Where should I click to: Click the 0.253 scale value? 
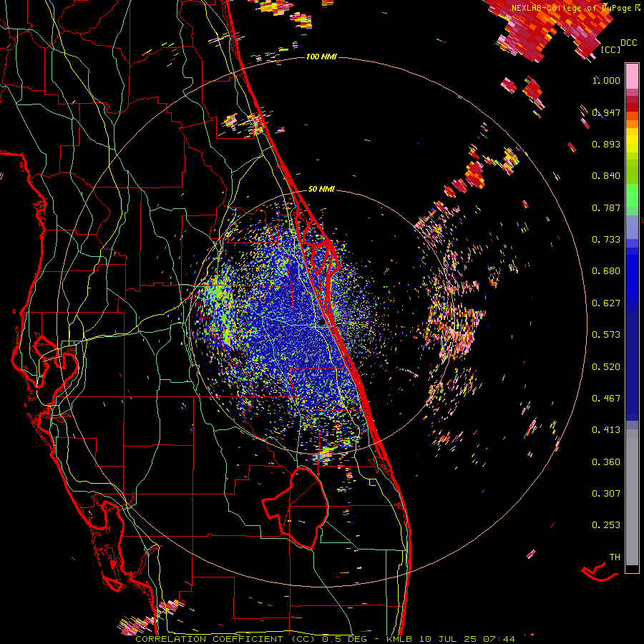pos(606,525)
